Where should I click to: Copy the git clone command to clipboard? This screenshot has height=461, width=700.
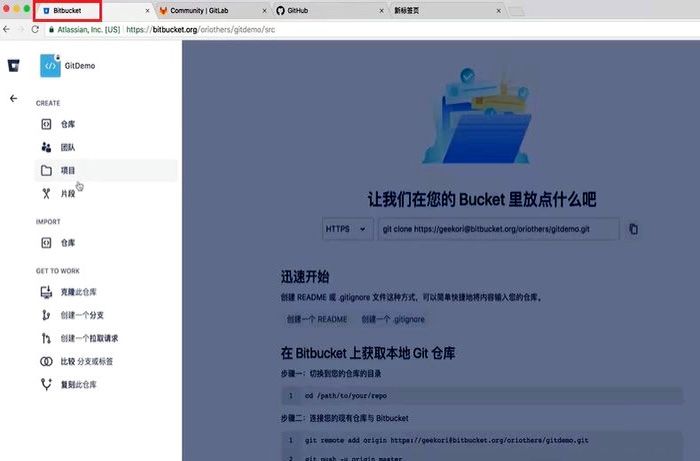[633, 229]
